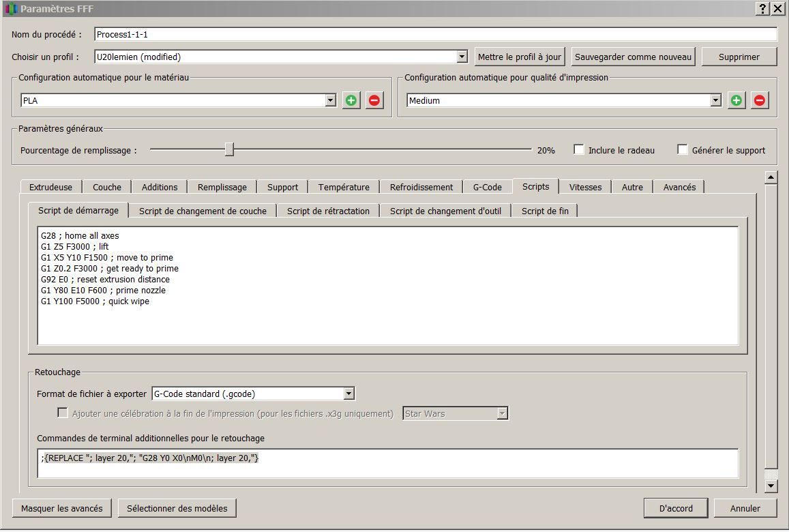Click the infill percentage slider handle
The image size is (789, 532).
click(x=229, y=149)
